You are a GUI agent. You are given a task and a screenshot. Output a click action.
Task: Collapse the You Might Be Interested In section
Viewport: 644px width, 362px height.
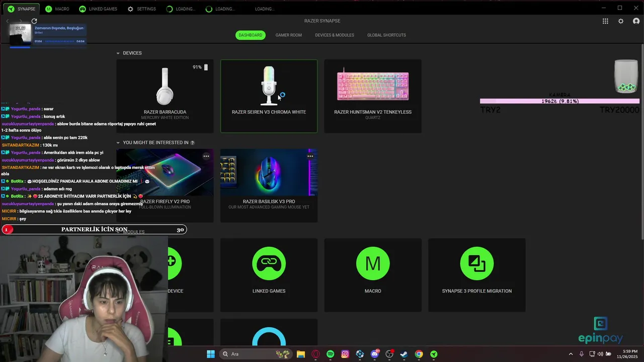point(118,143)
